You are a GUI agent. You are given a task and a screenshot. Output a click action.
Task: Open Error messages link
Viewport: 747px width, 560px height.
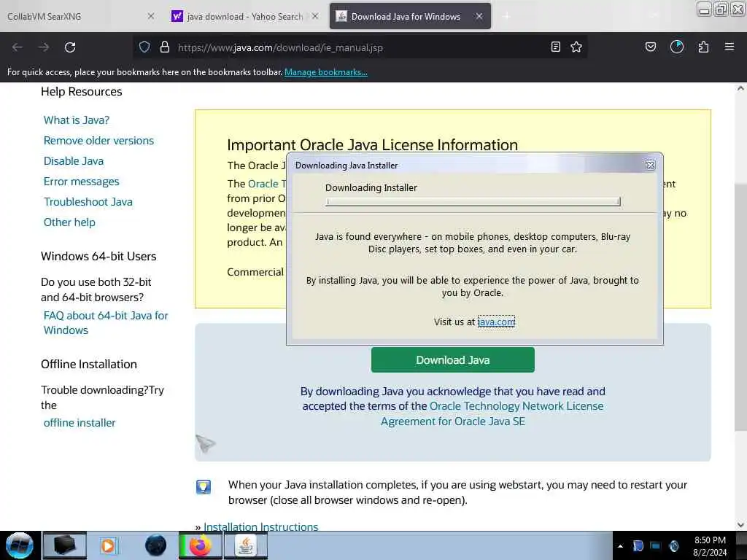pos(82,182)
